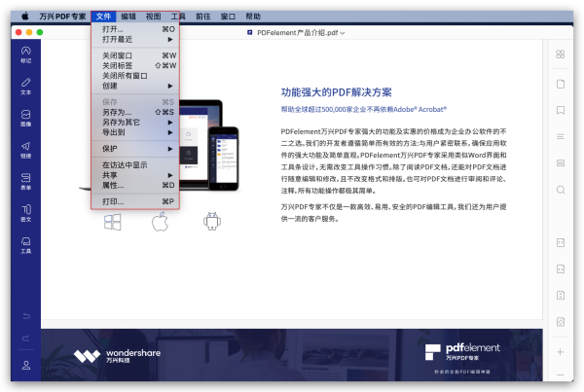Open the 工具 menu in menu bar
Viewport: 584px width, 392px height.
pyautogui.click(x=178, y=17)
